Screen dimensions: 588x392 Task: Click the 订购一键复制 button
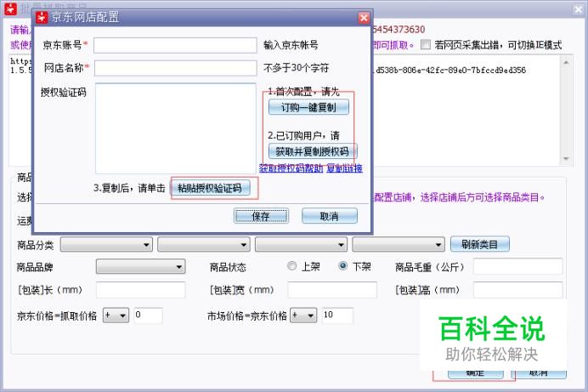pyautogui.click(x=308, y=107)
